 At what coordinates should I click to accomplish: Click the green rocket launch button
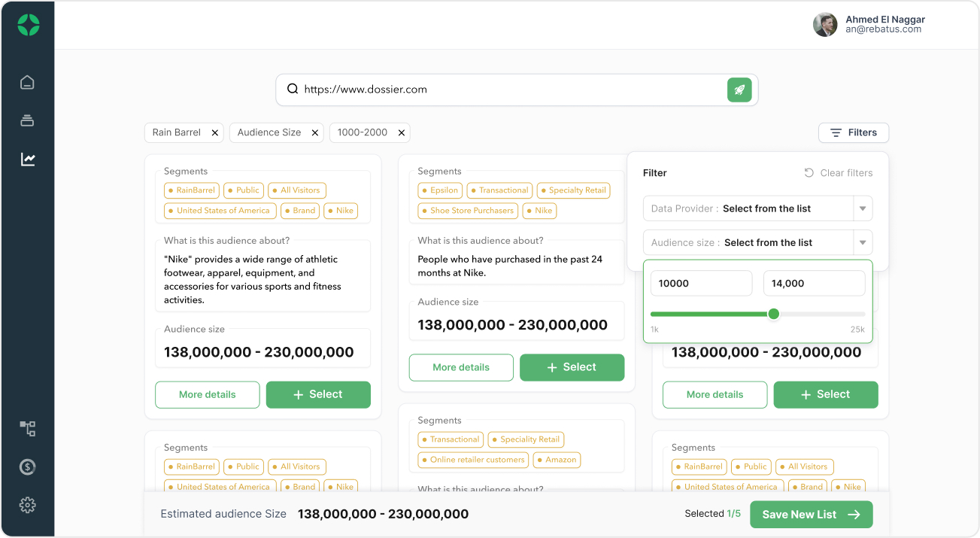(739, 90)
